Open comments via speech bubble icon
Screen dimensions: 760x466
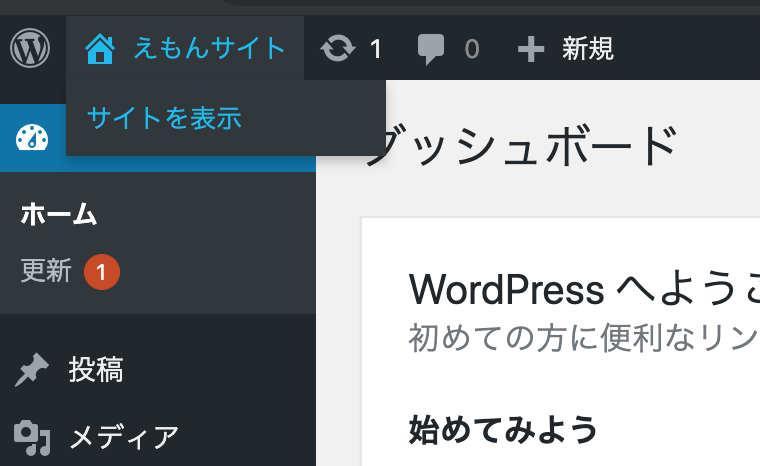(x=430, y=49)
